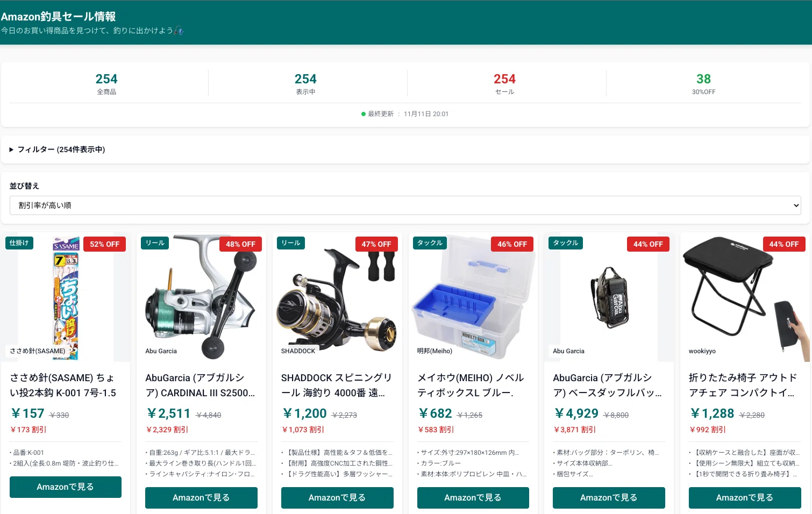The height and width of the screenshot is (514, 812).
Task: Click the green 最終更新 status dot
Action: click(364, 114)
